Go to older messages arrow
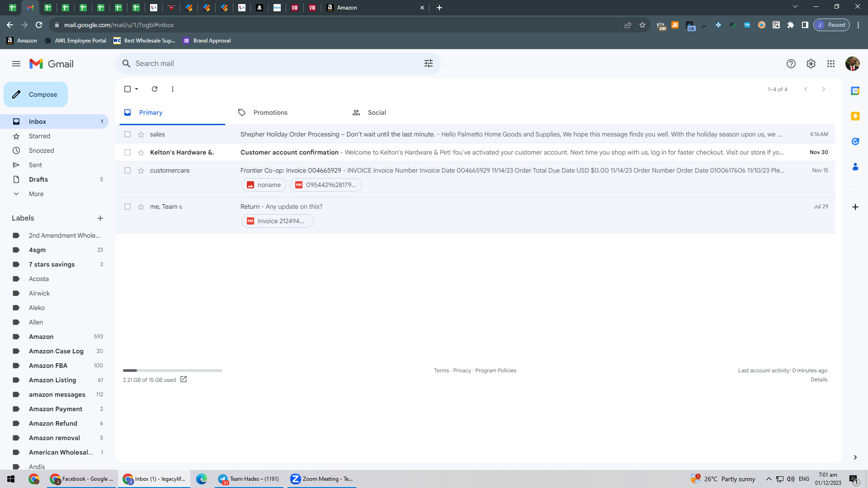The width and height of the screenshot is (868, 488). click(x=823, y=89)
